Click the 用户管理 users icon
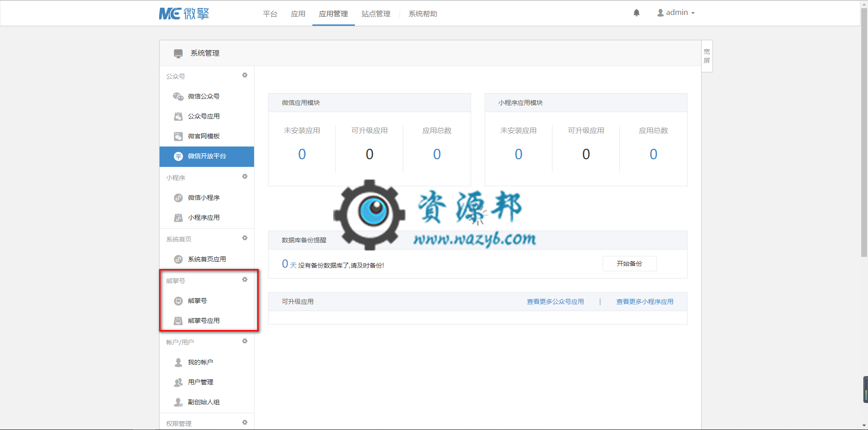 (x=178, y=382)
